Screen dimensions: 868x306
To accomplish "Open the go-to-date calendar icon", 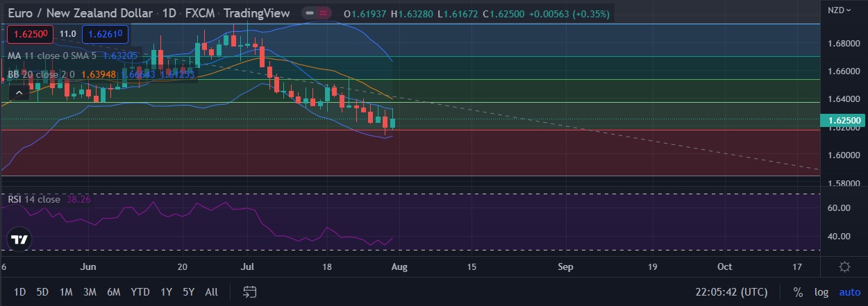I will coord(251,291).
